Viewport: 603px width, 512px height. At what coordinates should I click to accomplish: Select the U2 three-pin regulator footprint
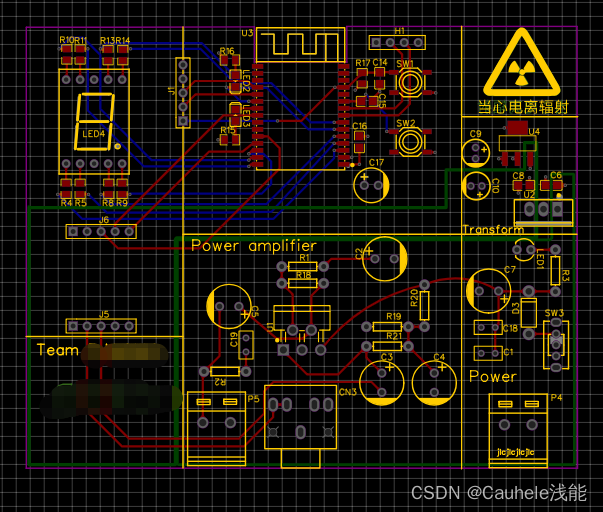coord(543,212)
